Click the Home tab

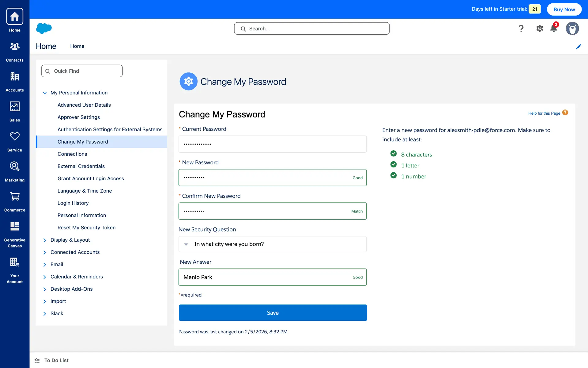(x=77, y=46)
